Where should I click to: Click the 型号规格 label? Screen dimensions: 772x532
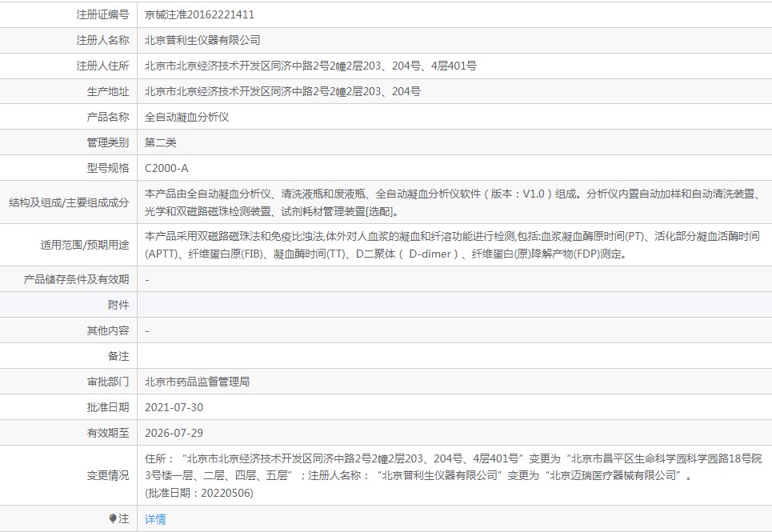[108, 168]
